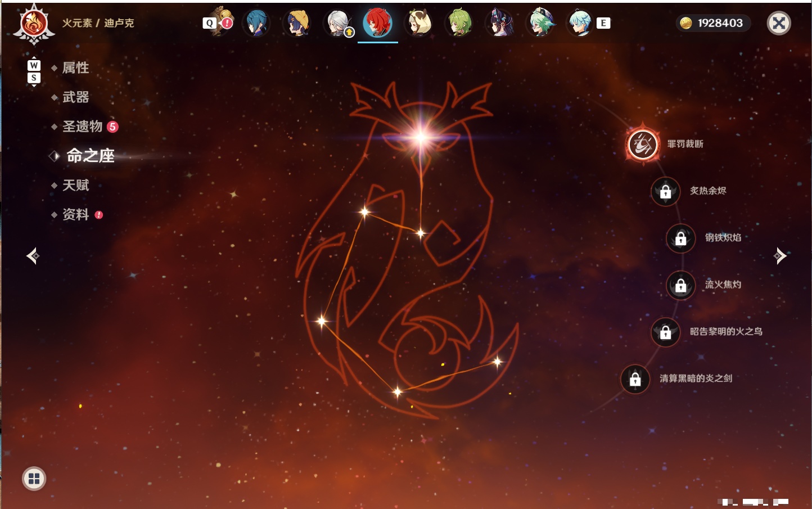This screenshot has width=812, height=509.
Task: Close the character screen with X
Action: 779,23
